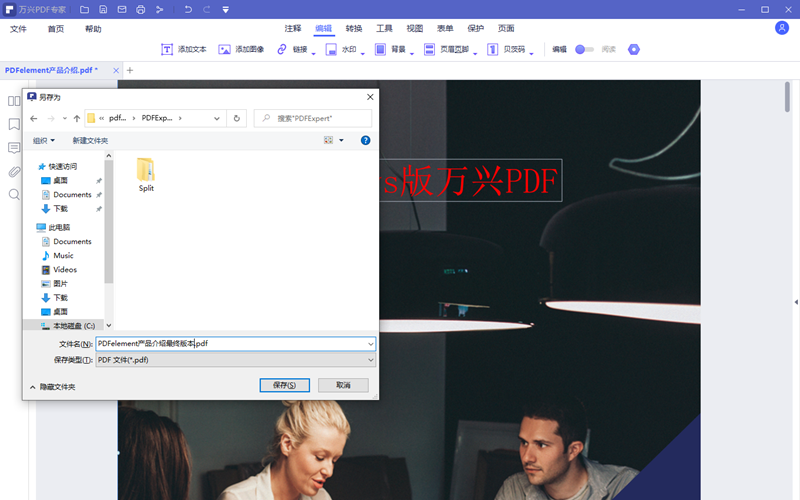
Task: Open the attachments paperclip icon in sidebar
Action: [x=14, y=171]
